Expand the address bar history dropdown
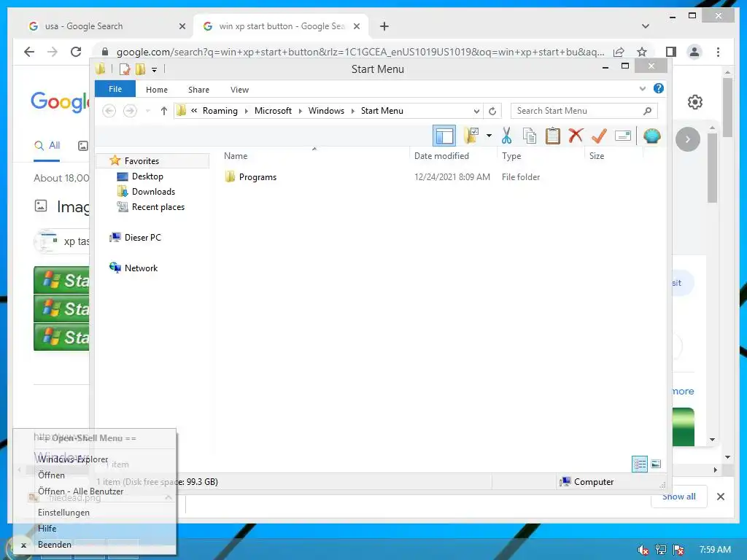The height and width of the screenshot is (560, 747). pos(476,111)
